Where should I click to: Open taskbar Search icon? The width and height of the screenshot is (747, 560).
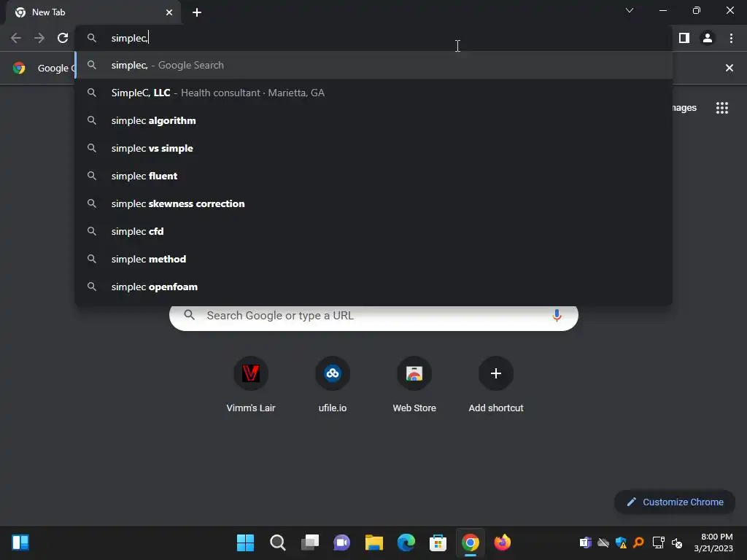click(x=278, y=542)
